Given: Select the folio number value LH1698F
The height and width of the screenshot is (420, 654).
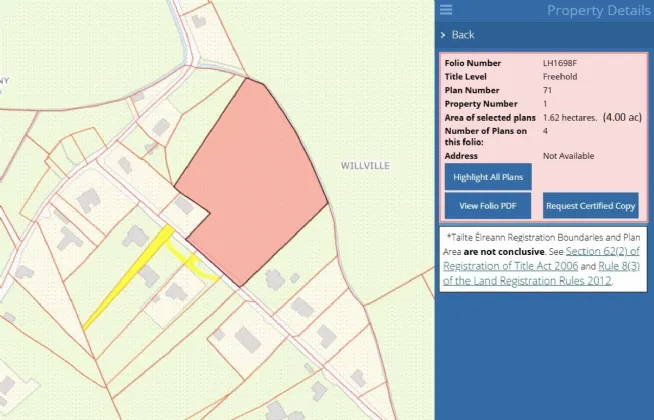Looking at the screenshot, I should pyautogui.click(x=560, y=63).
